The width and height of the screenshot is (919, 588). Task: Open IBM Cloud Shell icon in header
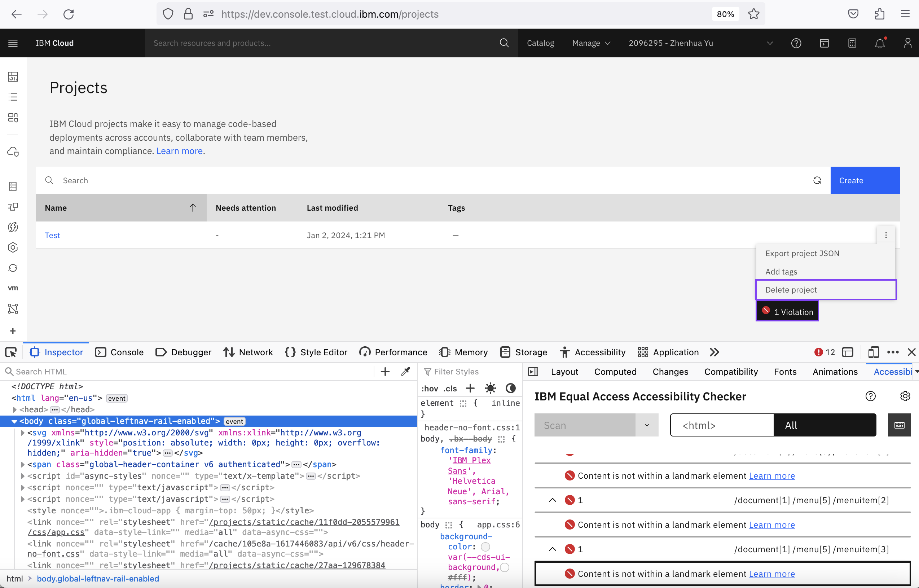tap(825, 43)
